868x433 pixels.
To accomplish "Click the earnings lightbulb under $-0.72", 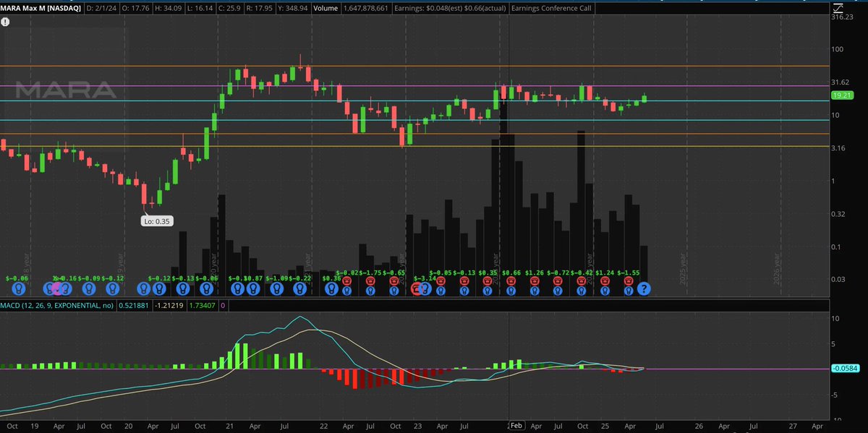I will [558, 291].
